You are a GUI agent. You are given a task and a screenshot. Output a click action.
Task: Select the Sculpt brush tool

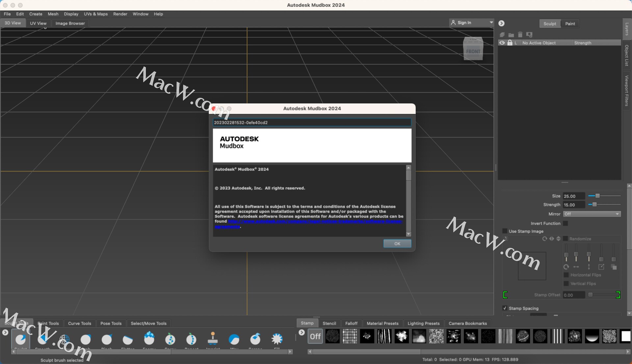[x=20, y=339]
